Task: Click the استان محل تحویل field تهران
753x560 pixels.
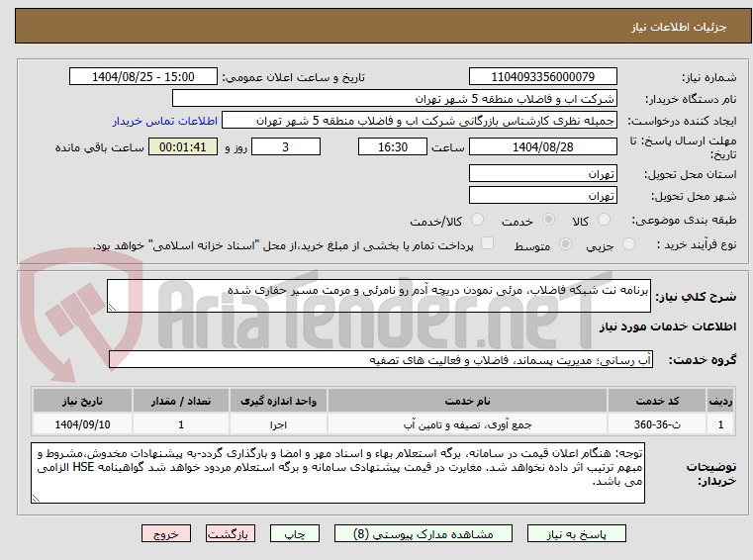Action: pyautogui.click(x=542, y=173)
